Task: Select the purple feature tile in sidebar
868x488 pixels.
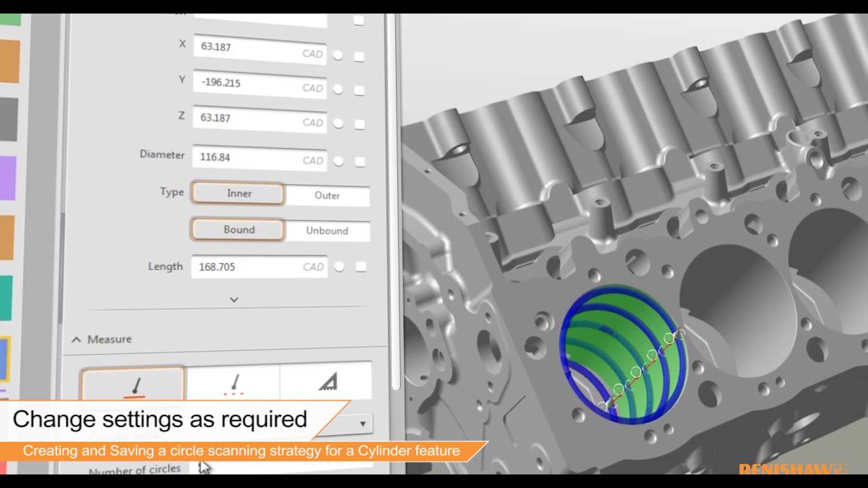Action: pos(8,178)
